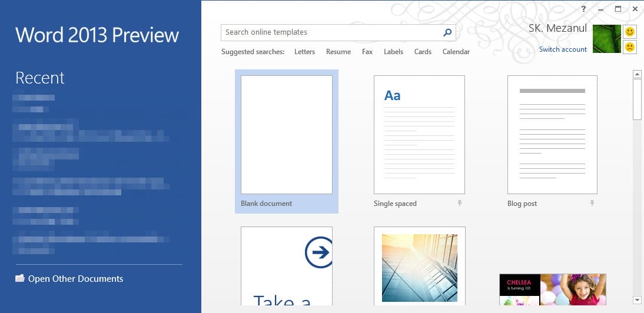Viewport: 644px width, 313px height.
Task: Search suggested Calendar templates
Action: point(456,52)
